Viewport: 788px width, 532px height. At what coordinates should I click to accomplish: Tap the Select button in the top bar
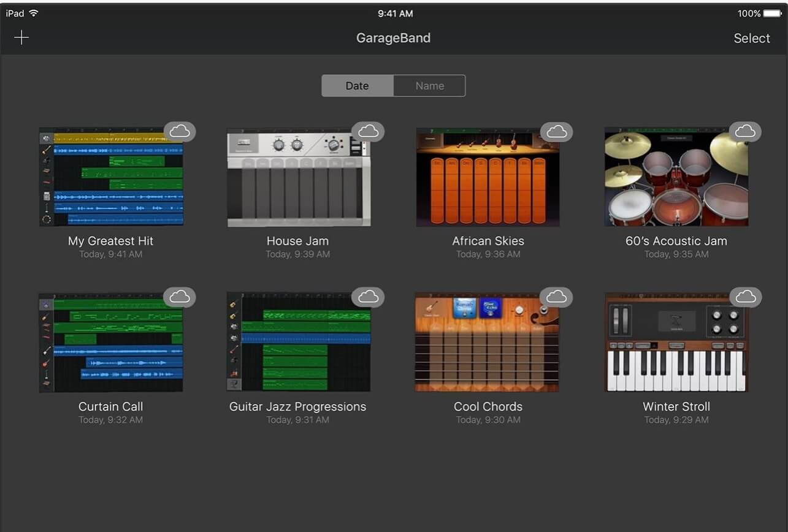[752, 38]
